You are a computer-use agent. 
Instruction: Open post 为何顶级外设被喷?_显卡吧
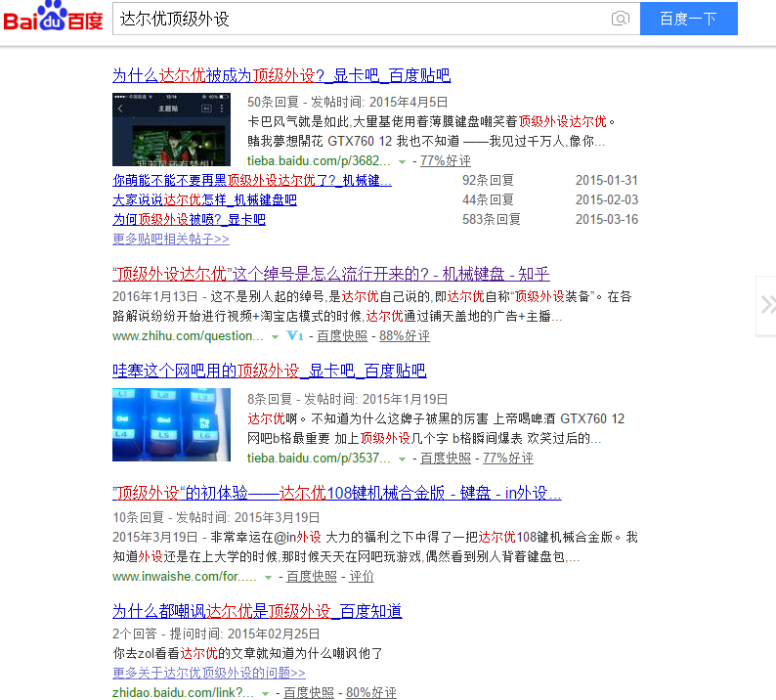tap(189, 219)
